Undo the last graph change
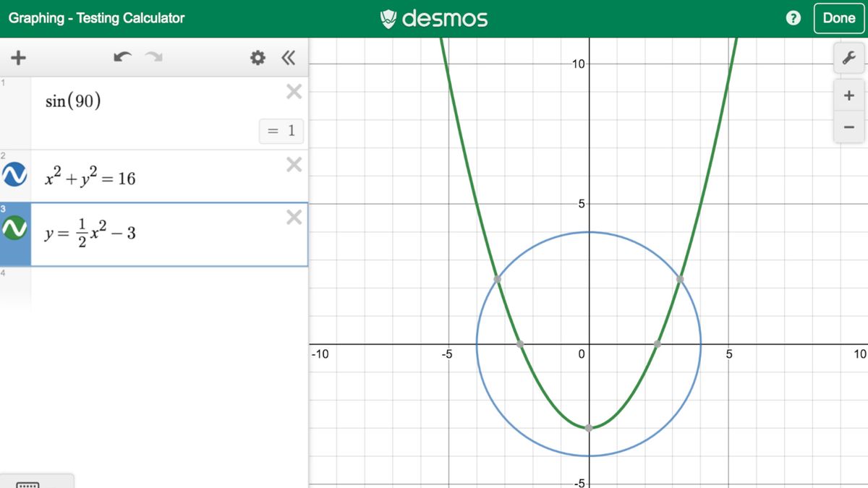Screen dimensions: 868x488 123,56
